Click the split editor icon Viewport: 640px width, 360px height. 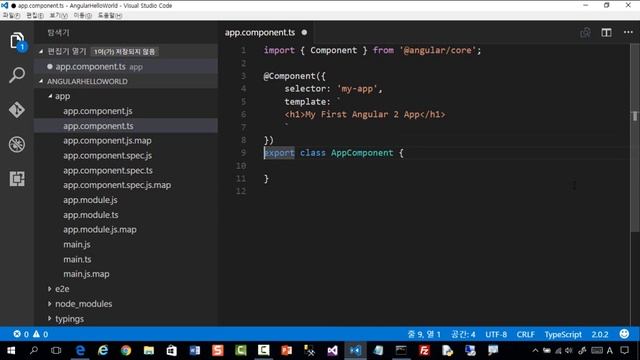(606, 33)
